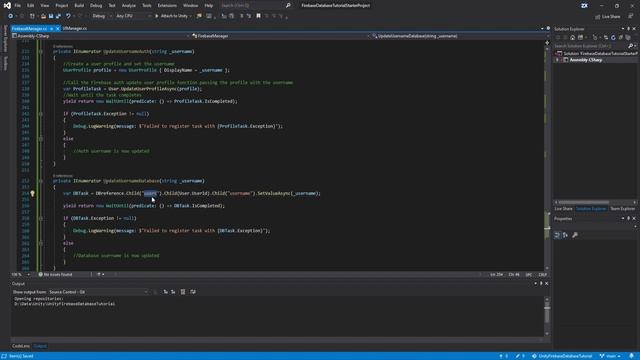This screenshot has height=360, width=640.
Task: Click the Undo toolbar icon
Action: (x=68, y=16)
